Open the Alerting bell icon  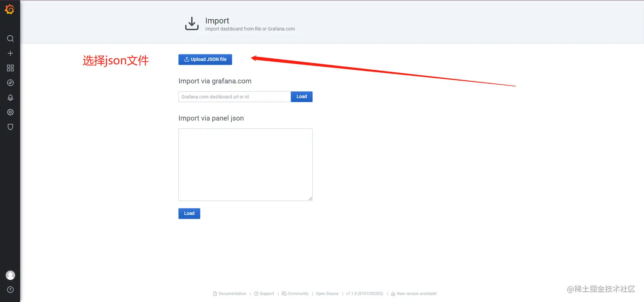10,97
